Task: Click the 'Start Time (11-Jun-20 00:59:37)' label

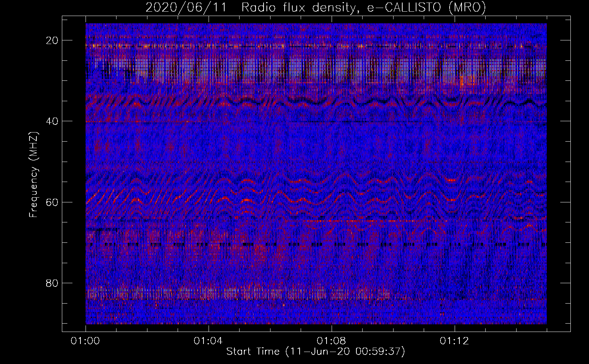Action: (x=316, y=352)
